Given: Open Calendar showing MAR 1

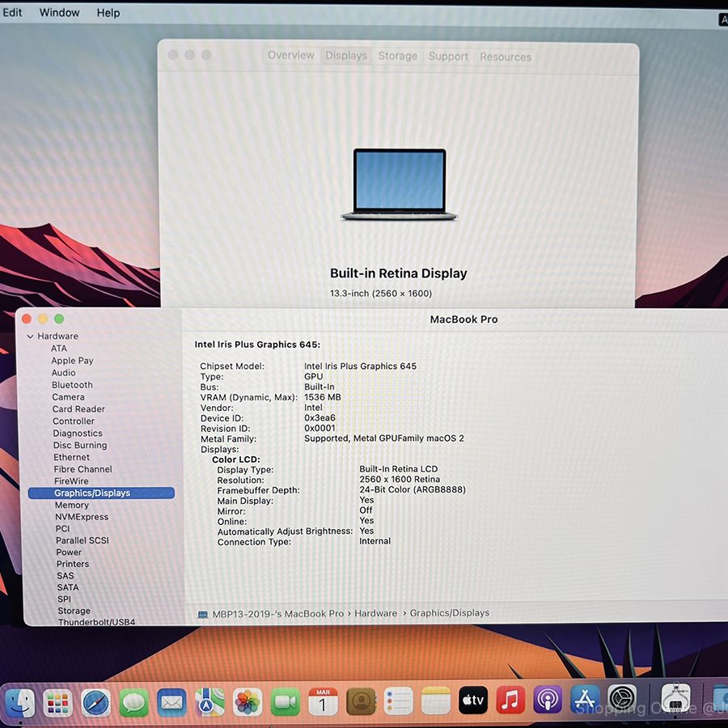Looking at the screenshot, I should (x=323, y=701).
